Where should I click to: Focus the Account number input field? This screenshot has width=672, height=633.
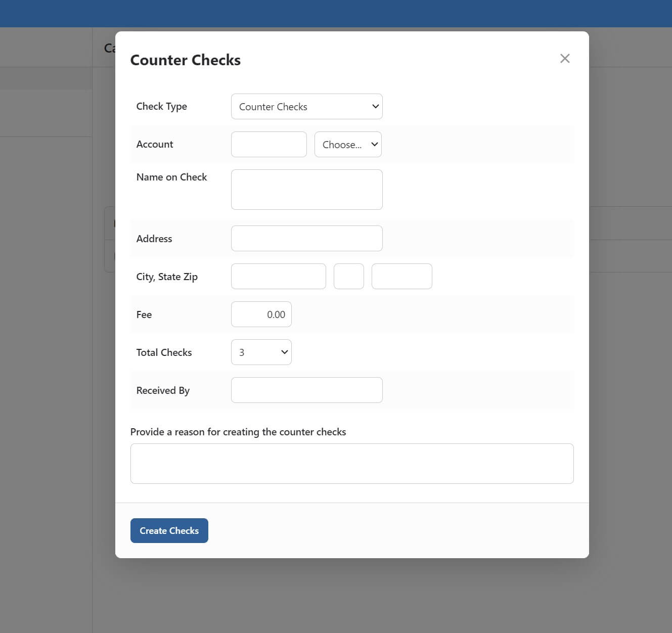(x=268, y=145)
